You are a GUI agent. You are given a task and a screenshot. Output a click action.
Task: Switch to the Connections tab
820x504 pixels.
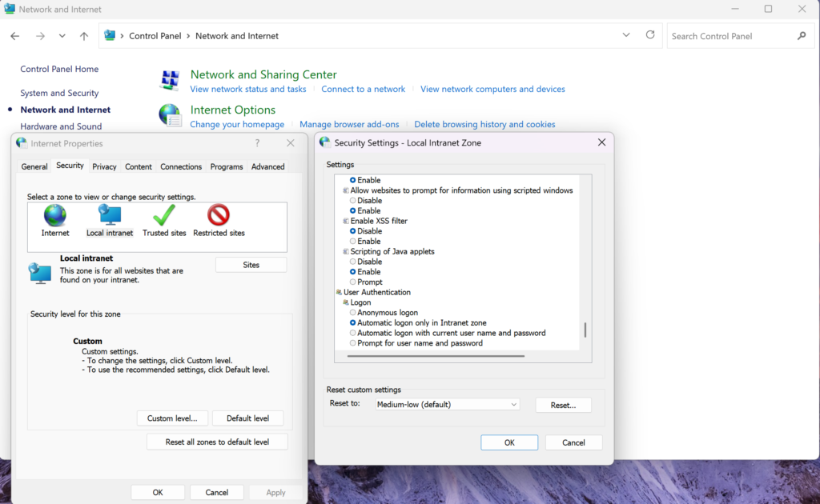(x=181, y=166)
